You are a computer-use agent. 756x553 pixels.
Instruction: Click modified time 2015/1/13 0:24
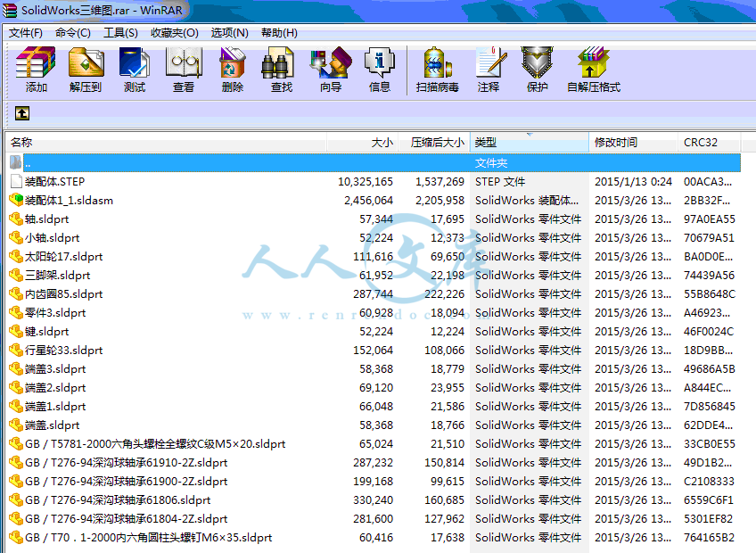click(633, 182)
